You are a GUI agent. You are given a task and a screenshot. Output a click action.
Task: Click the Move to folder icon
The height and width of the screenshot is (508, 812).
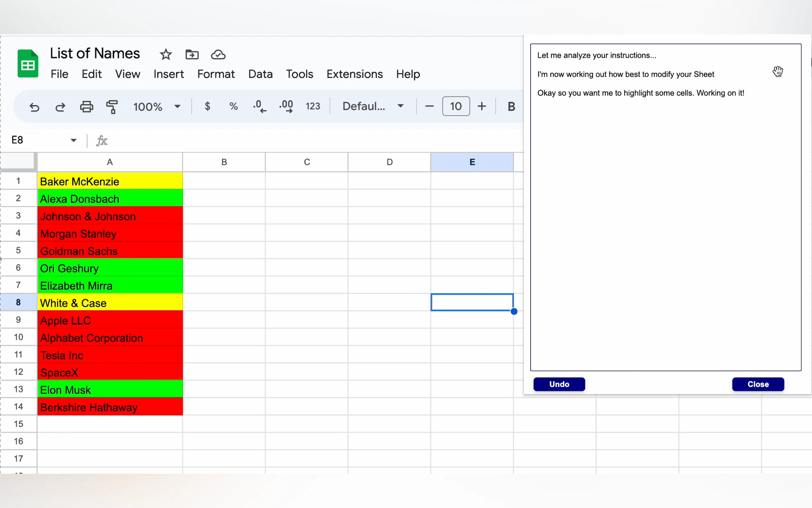(192, 54)
